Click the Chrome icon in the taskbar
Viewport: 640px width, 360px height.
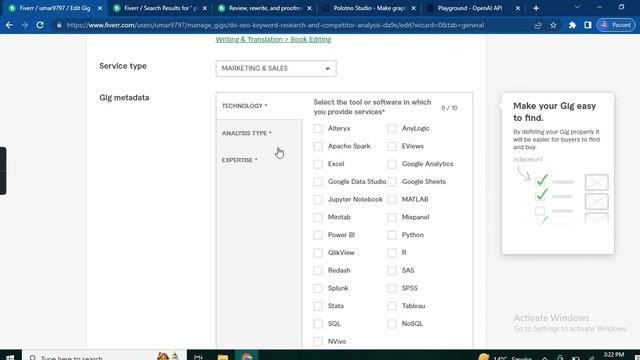[247, 356]
